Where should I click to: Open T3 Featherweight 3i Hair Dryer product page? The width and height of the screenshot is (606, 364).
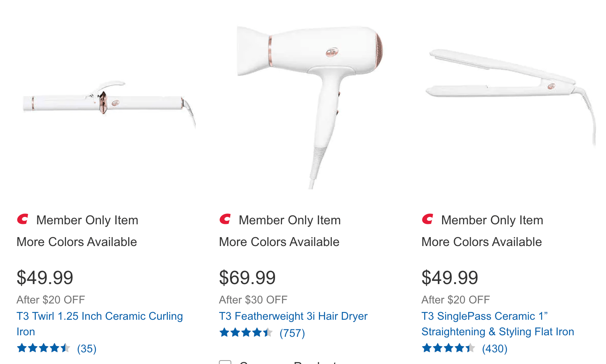(293, 316)
